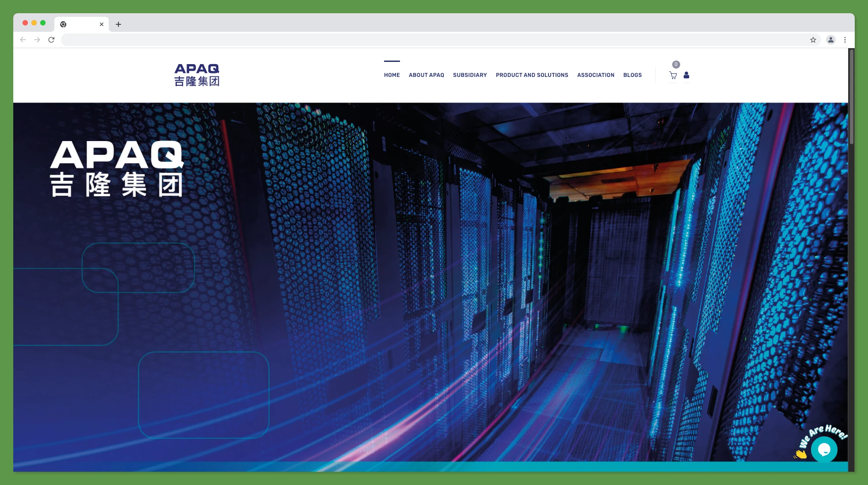Click the browser forward arrow
868x485 pixels.
pos(37,39)
